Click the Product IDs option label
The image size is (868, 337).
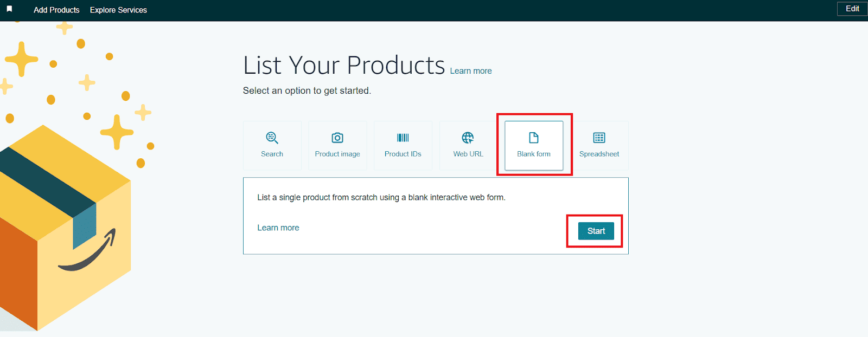pyautogui.click(x=403, y=154)
